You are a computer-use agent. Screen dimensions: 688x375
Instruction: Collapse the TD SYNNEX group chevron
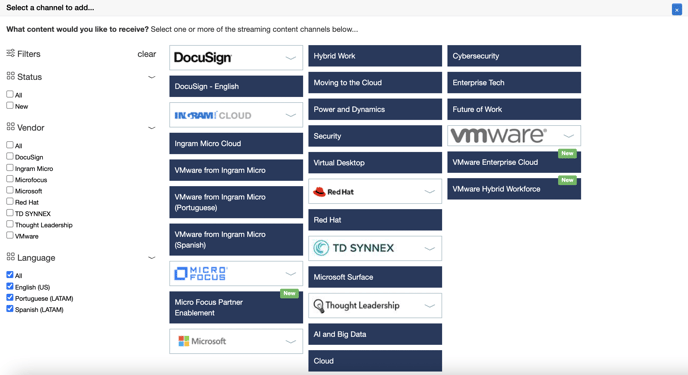pos(430,249)
